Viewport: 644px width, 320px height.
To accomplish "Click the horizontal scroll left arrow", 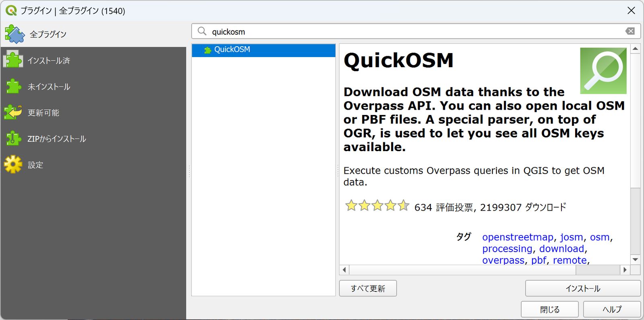I will (x=344, y=270).
